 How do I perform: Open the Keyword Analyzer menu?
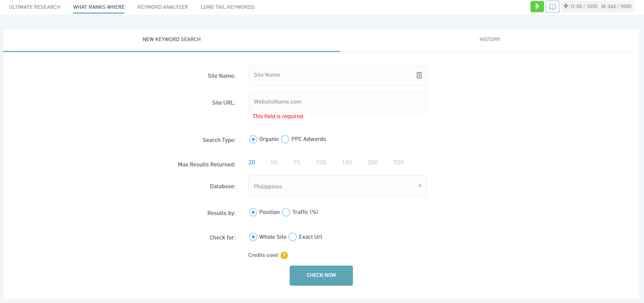163,7
